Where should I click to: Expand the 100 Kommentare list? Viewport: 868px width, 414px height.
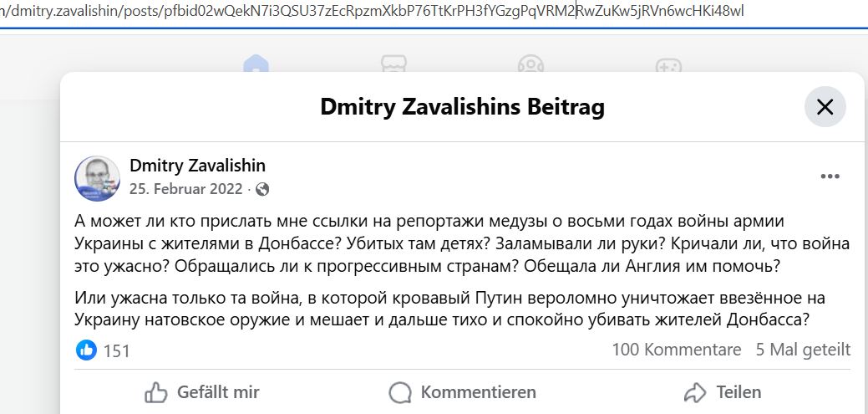[676, 350]
